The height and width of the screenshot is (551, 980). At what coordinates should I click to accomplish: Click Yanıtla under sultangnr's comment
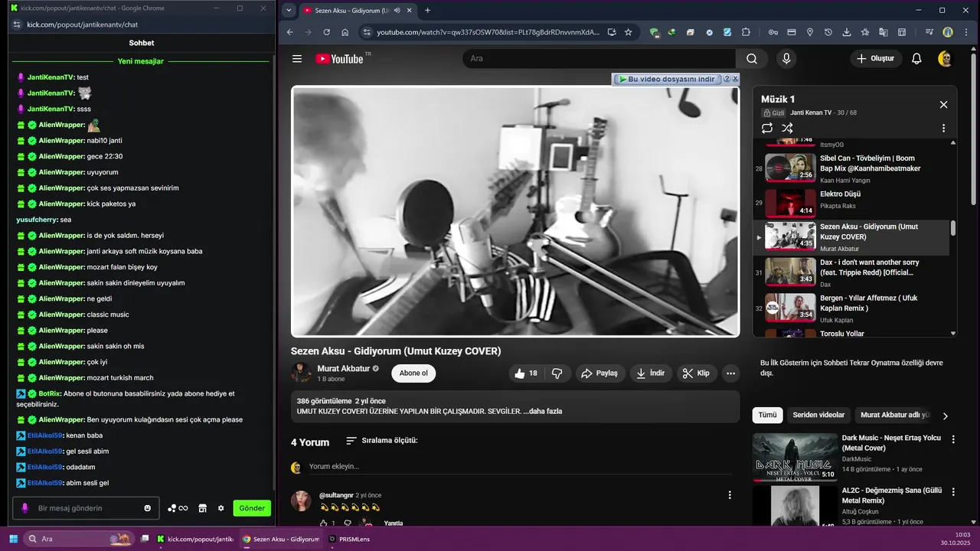tap(394, 523)
